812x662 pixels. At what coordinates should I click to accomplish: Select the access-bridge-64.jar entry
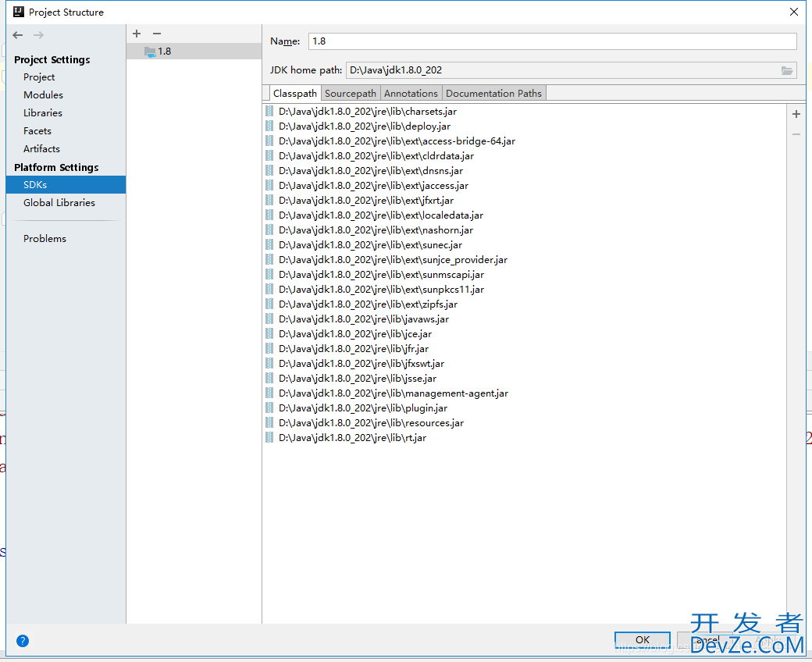coord(397,141)
